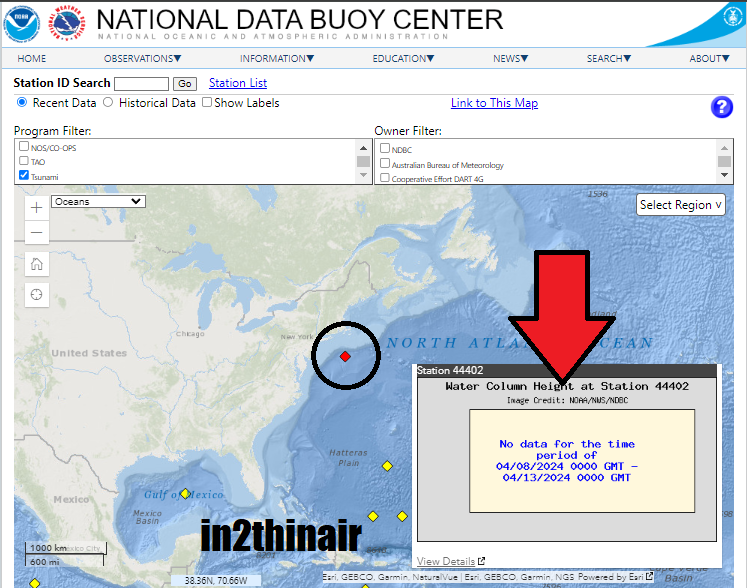
Task: Check the NDBC owner filter
Action: (x=385, y=148)
